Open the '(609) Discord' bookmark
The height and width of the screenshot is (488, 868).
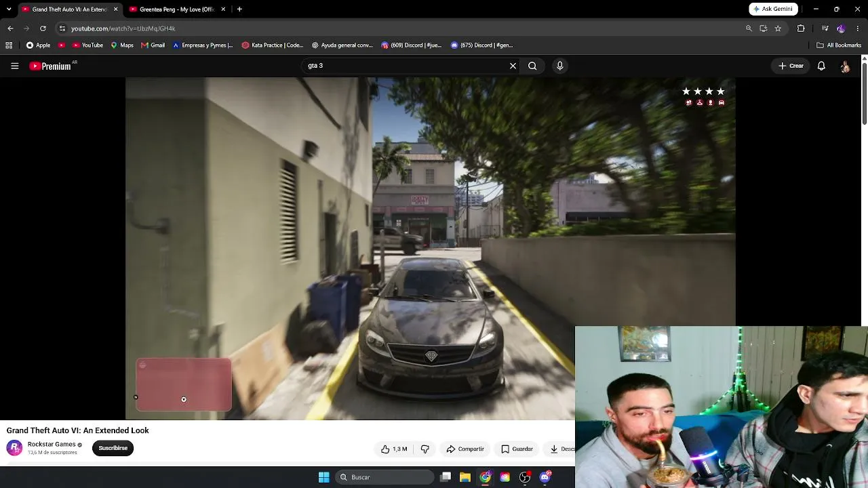pos(412,45)
